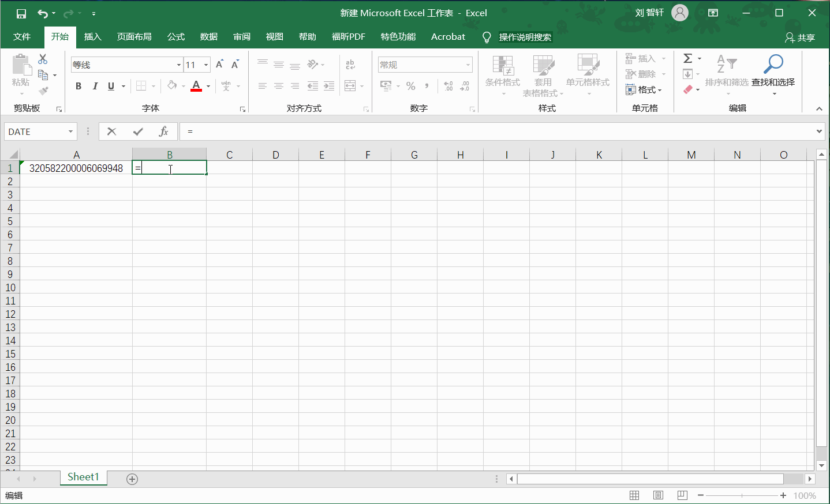Switch to the Acrobat tab

(x=448, y=37)
